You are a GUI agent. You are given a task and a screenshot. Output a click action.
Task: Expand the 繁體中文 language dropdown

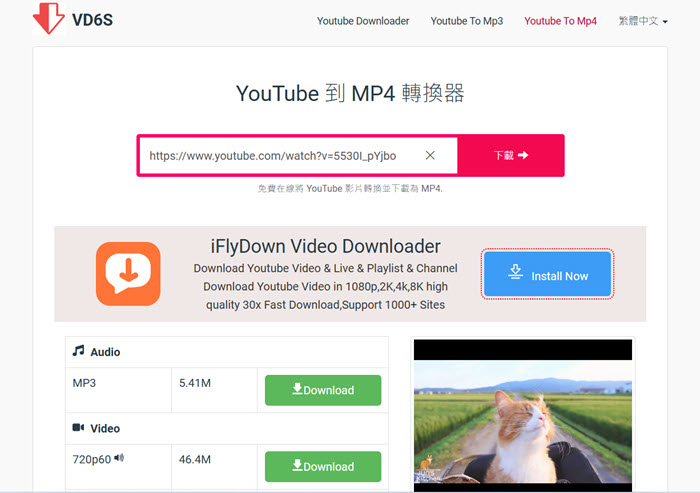tap(642, 21)
